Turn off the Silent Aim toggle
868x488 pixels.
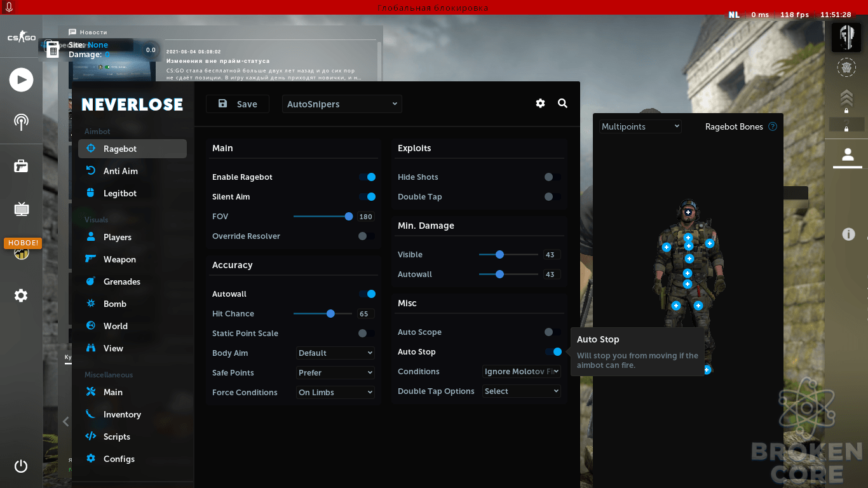[367, 197]
